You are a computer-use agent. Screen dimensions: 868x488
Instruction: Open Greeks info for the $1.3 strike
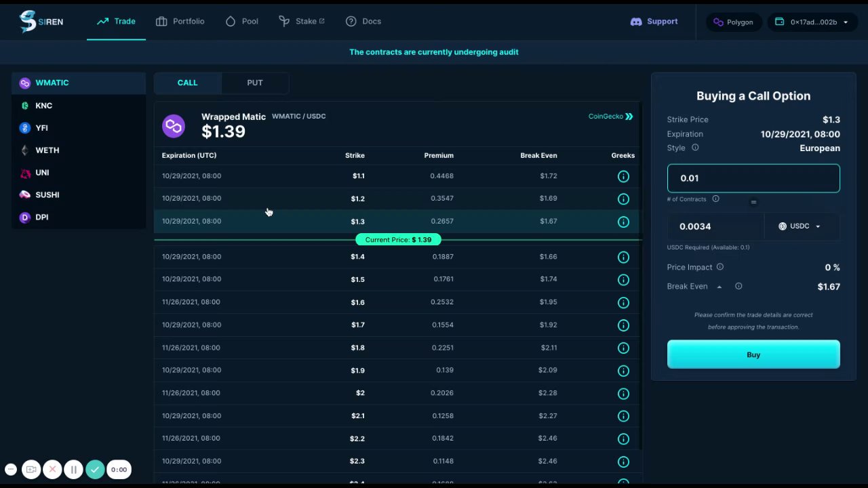(623, 222)
